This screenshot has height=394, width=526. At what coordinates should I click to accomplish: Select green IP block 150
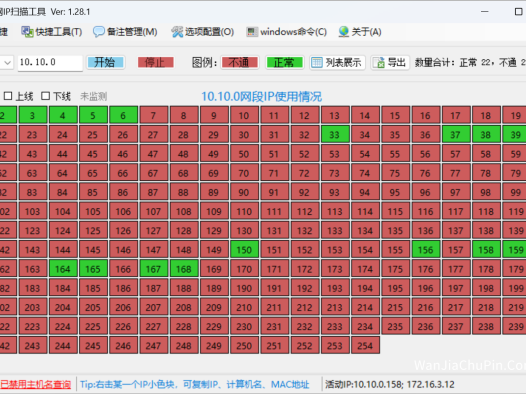click(x=244, y=249)
